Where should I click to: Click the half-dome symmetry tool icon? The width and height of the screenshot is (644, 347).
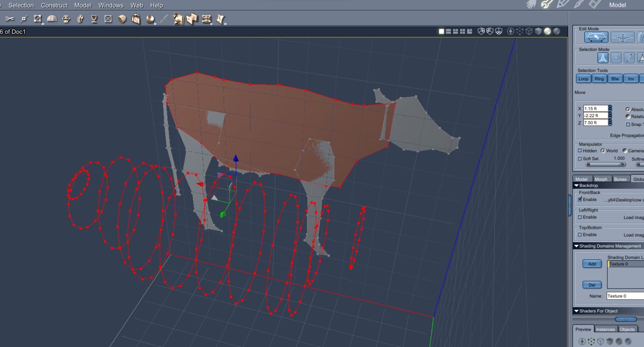[x=52, y=19]
